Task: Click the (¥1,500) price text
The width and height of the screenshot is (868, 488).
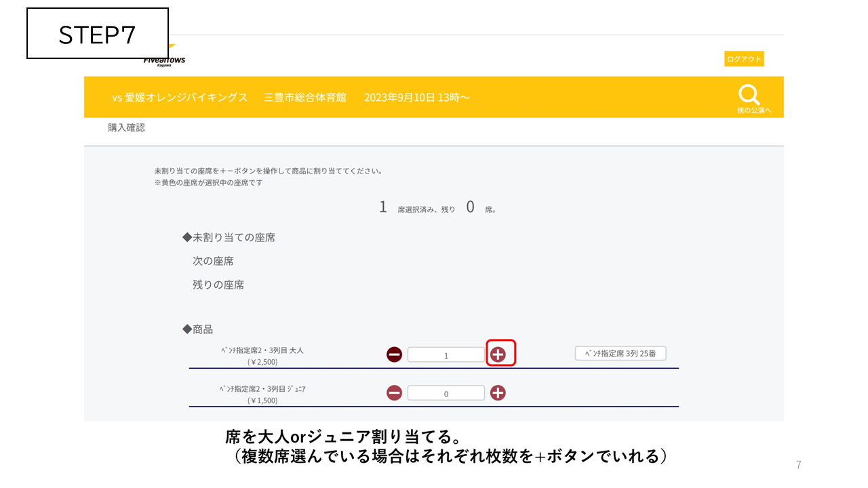Action: pos(262,401)
